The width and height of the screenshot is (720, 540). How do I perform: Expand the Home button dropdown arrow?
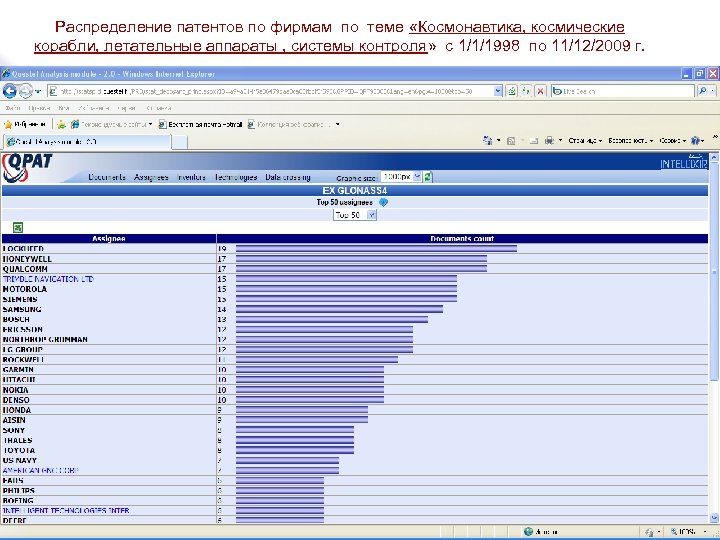coord(499,141)
